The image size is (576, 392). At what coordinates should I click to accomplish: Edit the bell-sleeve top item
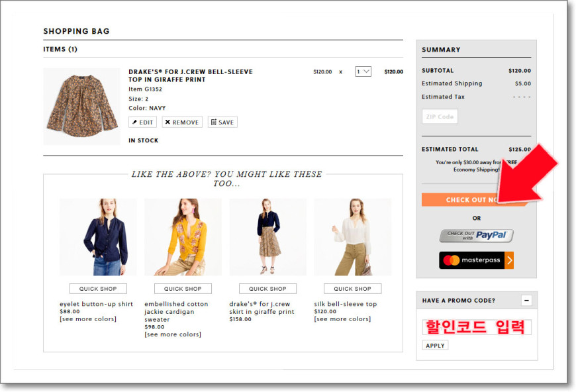pos(142,122)
